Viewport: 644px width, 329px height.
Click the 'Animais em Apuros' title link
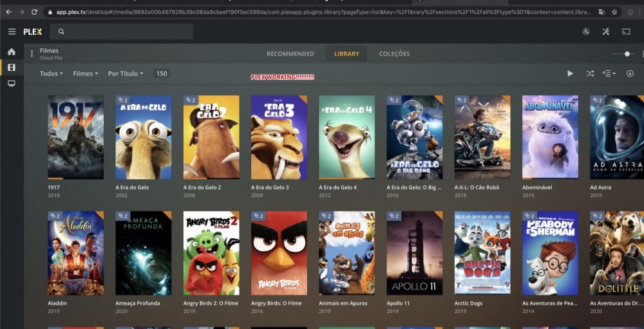click(x=343, y=303)
